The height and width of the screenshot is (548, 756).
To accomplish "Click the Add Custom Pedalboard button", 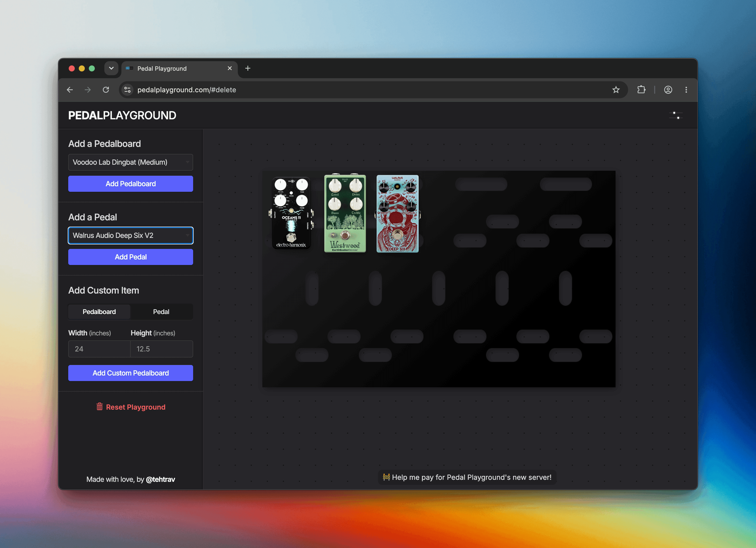I will [x=131, y=373].
